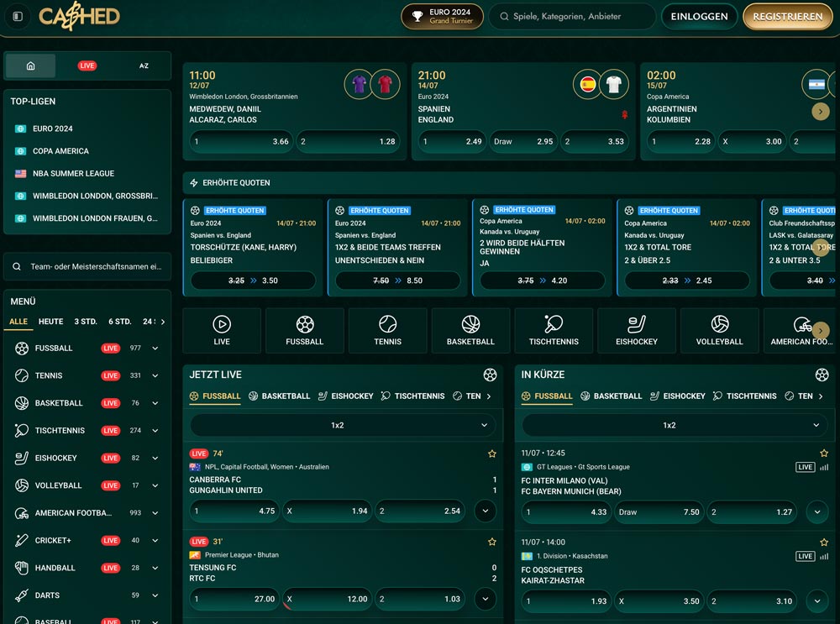This screenshot has width=840, height=624.
Task: Open COPA AMERICA in the Top-Ligen list
Action: [60, 151]
